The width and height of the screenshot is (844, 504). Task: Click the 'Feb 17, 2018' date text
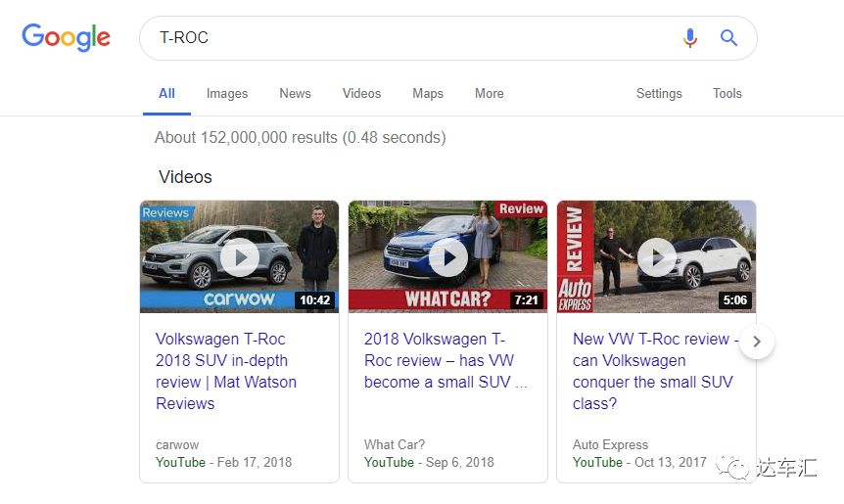255,463
